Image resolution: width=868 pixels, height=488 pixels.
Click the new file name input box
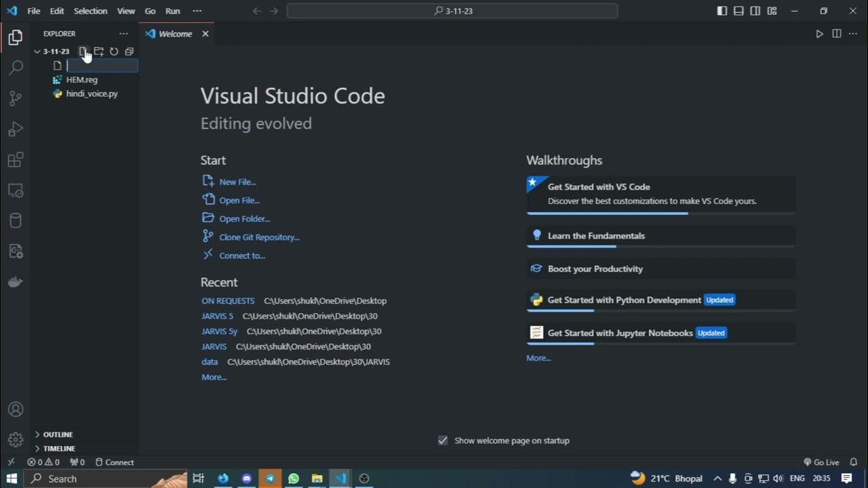[x=102, y=66]
